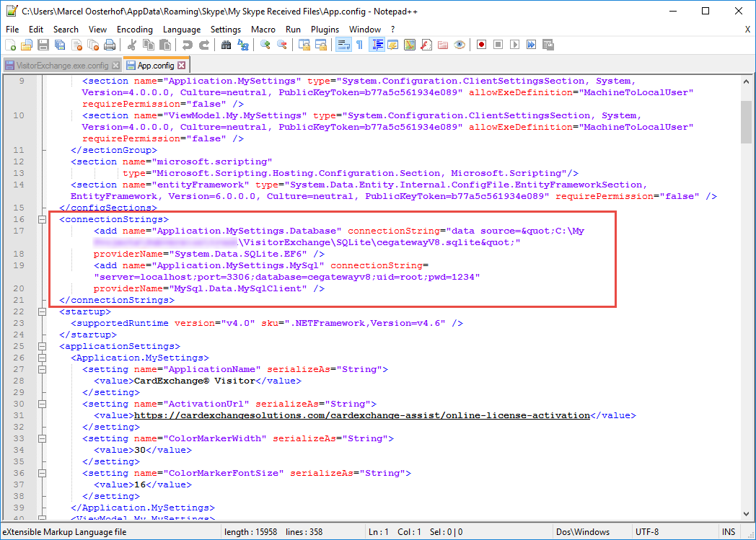
Task: Collapse the ColorMarkerFontSize setting fold at line 36
Action: pyautogui.click(x=42, y=474)
